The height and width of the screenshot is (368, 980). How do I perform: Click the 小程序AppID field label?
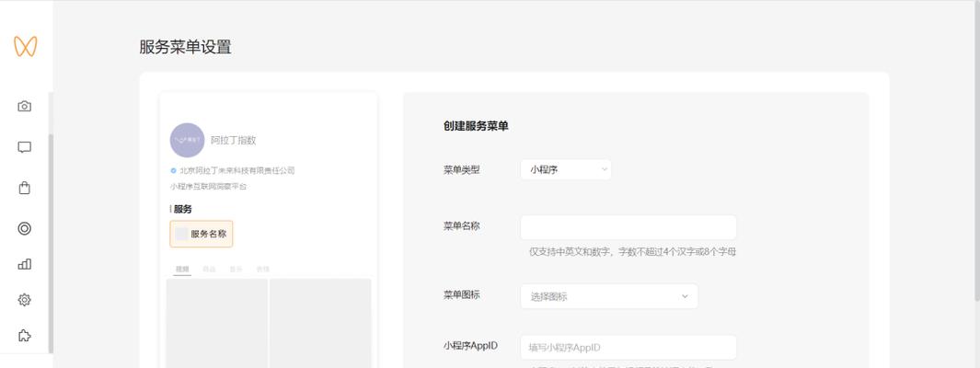(x=470, y=345)
